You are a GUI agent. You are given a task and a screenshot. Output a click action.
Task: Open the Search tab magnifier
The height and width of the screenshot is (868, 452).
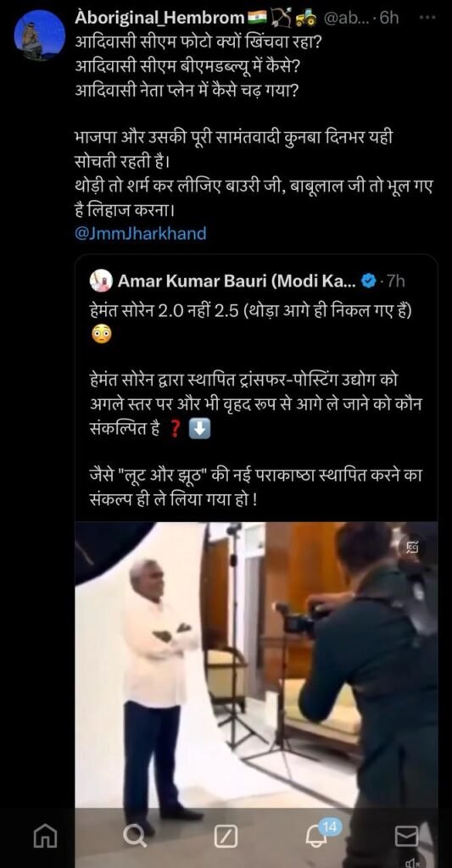[x=135, y=835]
